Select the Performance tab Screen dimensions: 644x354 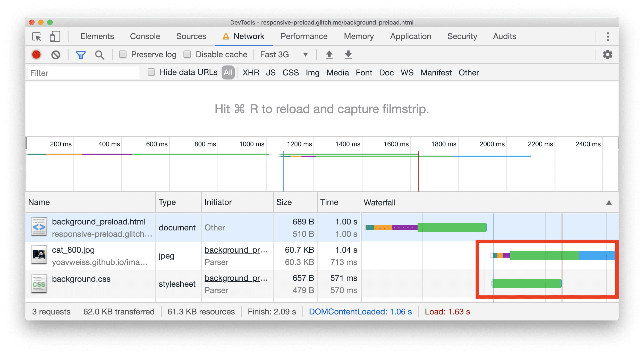[305, 37]
